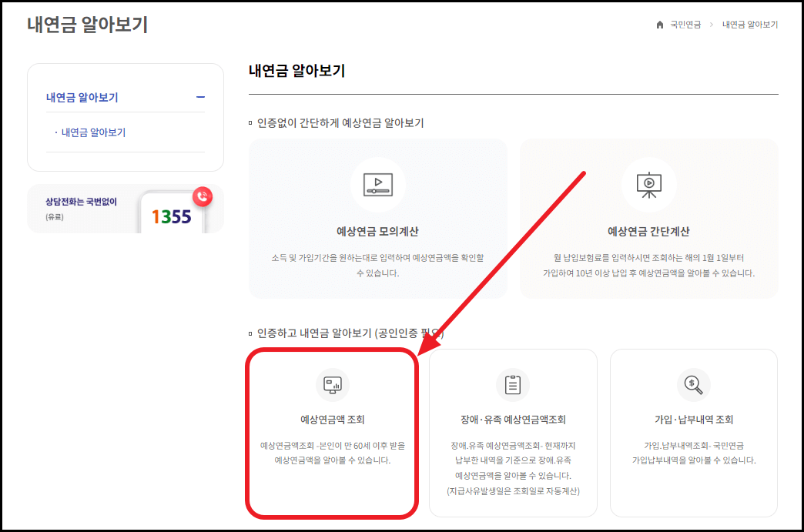
Task: Click the play icon on 예상연금 모의계산 card
Action: tap(378, 184)
